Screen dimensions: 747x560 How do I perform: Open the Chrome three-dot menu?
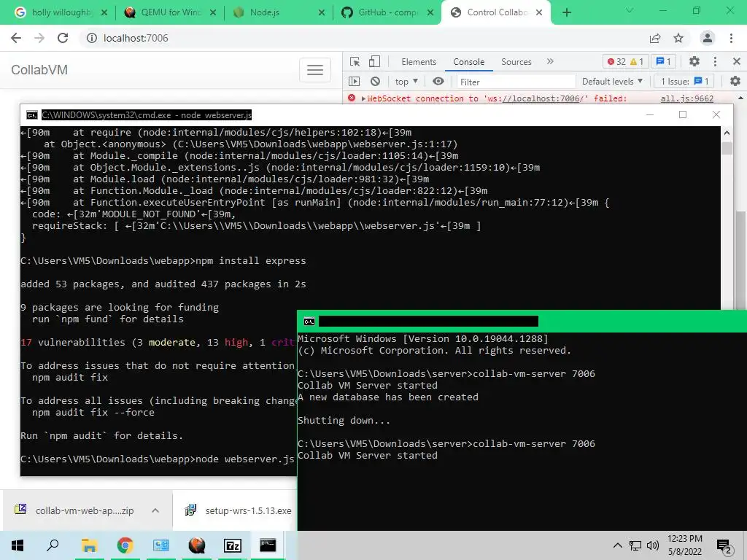[731, 38]
